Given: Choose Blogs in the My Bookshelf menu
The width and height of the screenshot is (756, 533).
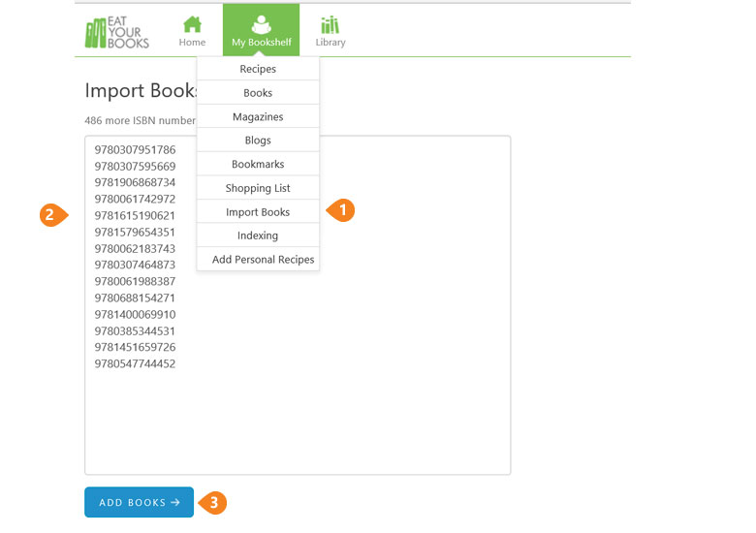Looking at the screenshot, I should [x=258, y=141].
